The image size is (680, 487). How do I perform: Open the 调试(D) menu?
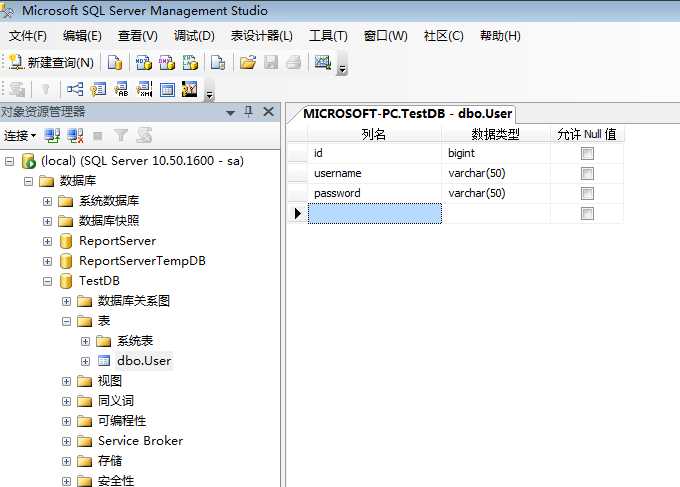[194, 36]
